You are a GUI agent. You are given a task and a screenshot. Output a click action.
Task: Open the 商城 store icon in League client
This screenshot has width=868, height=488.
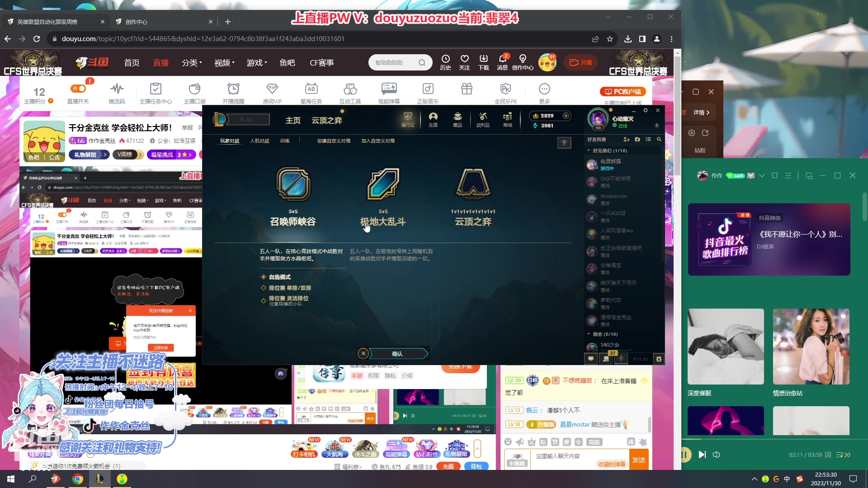pos(508,119)
